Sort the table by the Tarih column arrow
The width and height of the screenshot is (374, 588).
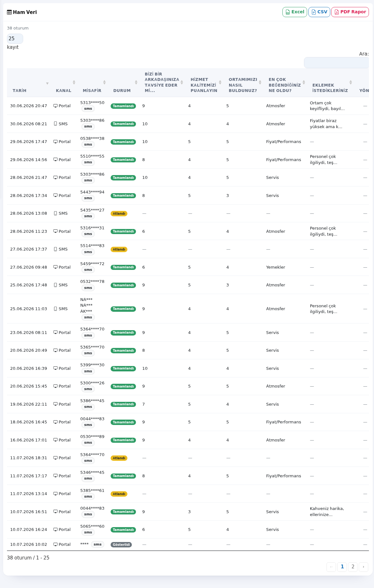click(47, 83)
